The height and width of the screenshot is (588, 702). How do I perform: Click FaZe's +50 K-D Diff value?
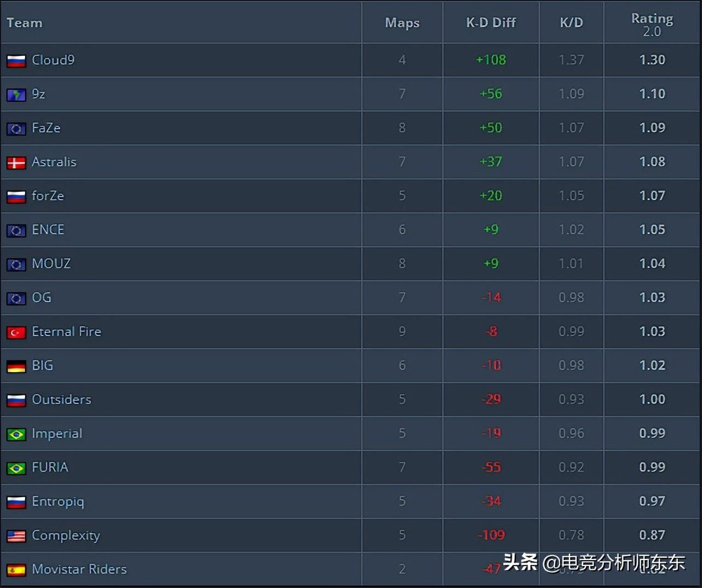(491, 128)
